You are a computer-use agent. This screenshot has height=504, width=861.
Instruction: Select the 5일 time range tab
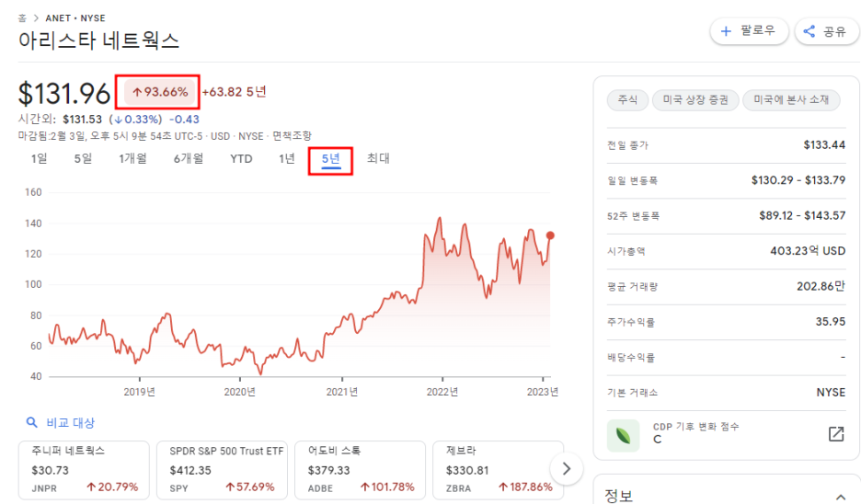pyautogui.click(x=84, y=159)
